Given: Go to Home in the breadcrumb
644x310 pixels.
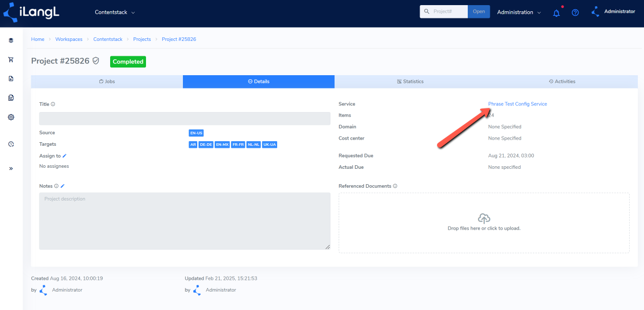Looking at the screenshot, I should click(37, 39).
